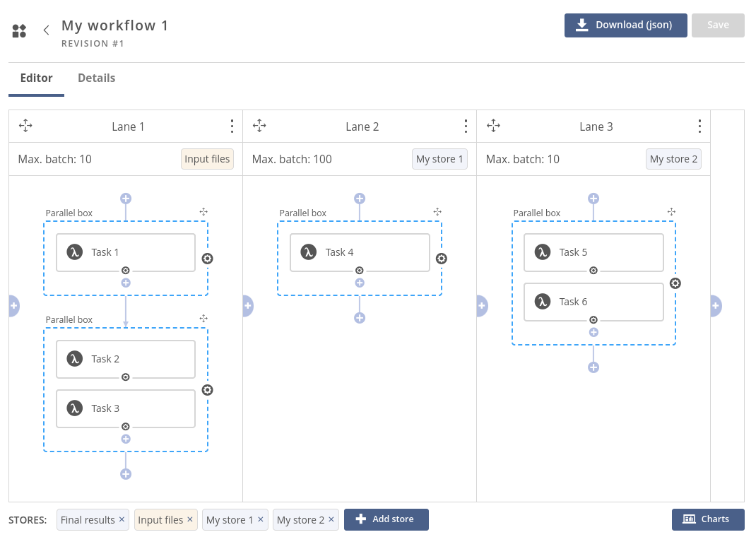Go back using the left chevron

[x=47, y=30]
